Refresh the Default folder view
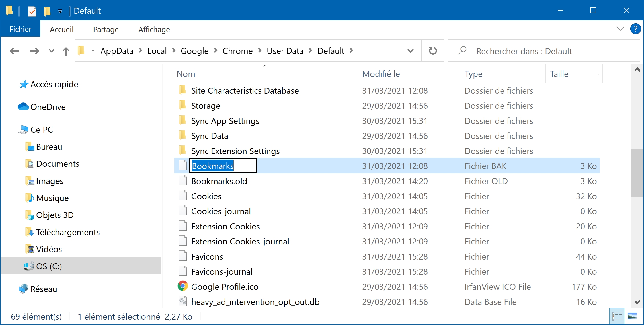Viewport: 644px width, 325px height. pos(433,51)
